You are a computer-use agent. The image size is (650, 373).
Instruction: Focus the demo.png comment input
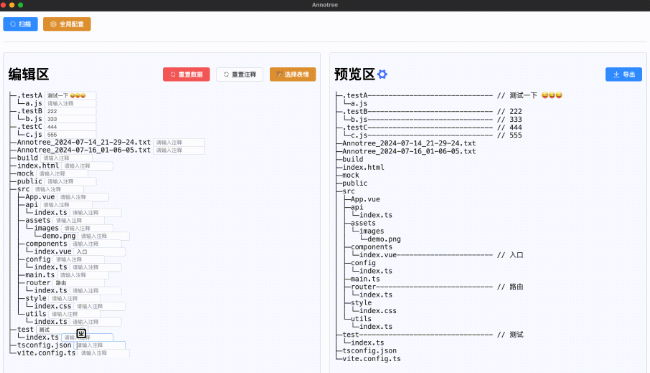click(x=104, y=236)
